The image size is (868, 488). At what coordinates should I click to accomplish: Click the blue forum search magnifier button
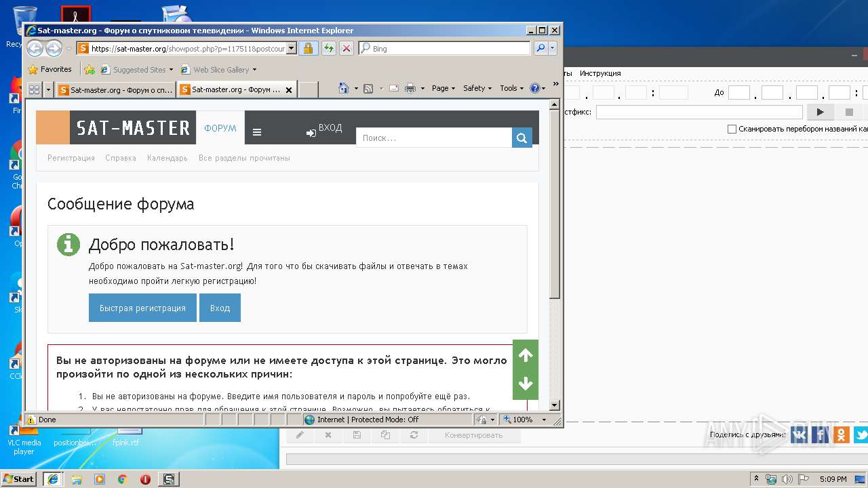(521, 138)
